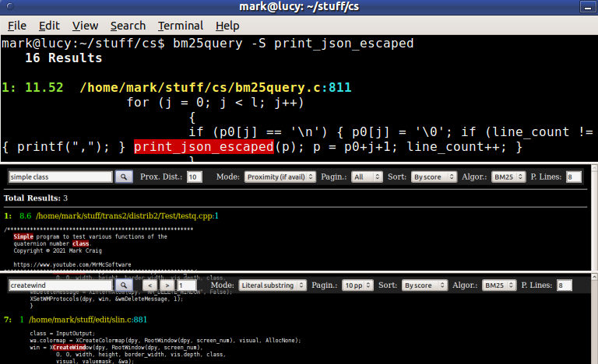
Task: Go to previous results page arrow
Action: [x=149, y=285]
